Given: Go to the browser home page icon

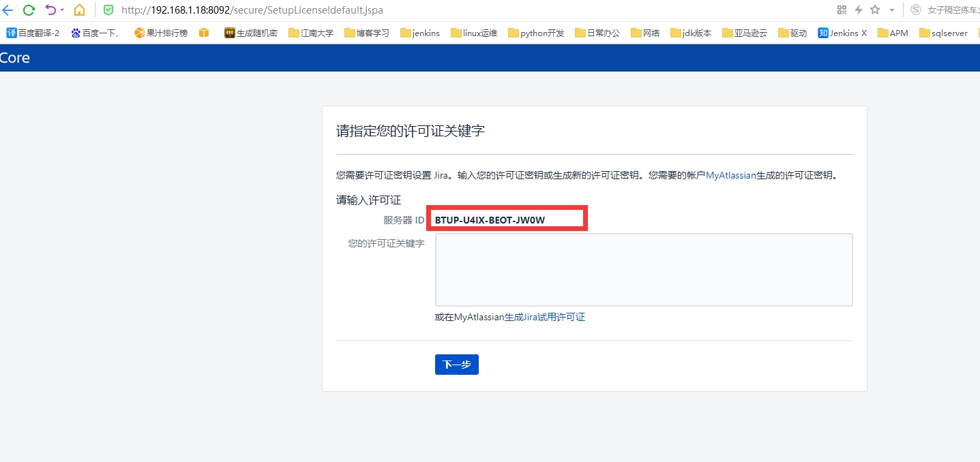Looking at the screenshot, I should 80,10.
